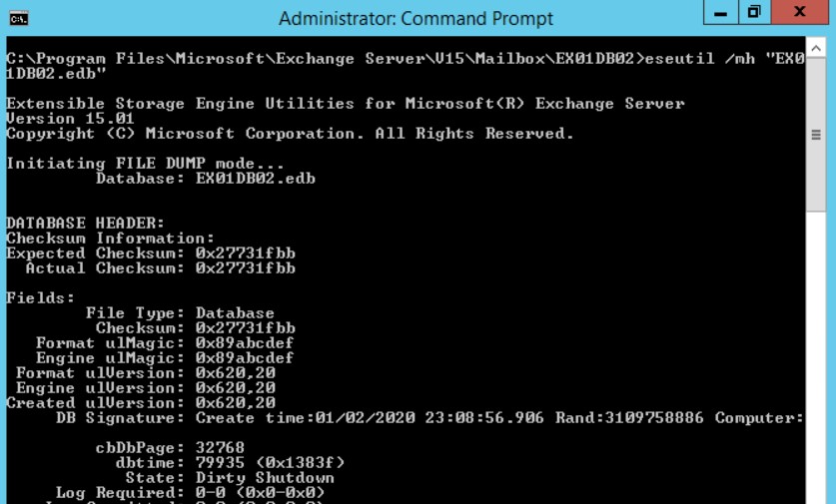Maximize the Command Prompt window
Viewport: 836px width, 504px height.
pos(755,13)
